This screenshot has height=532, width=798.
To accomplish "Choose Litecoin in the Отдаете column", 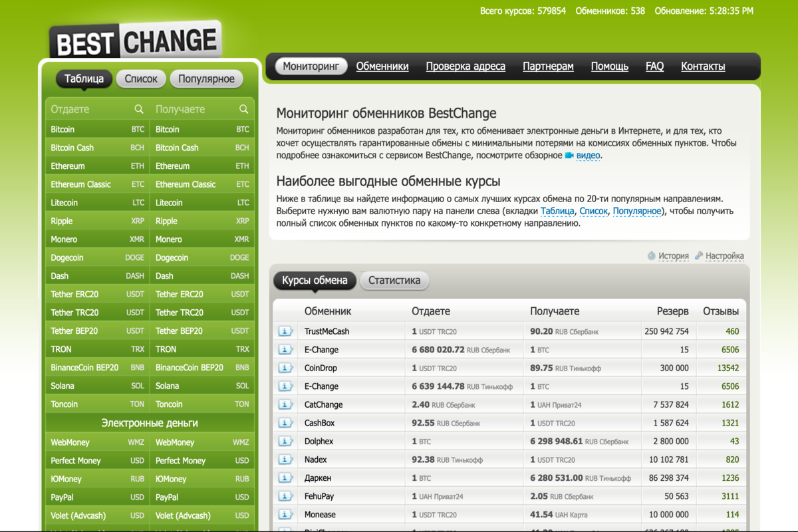I will point(98,202).
